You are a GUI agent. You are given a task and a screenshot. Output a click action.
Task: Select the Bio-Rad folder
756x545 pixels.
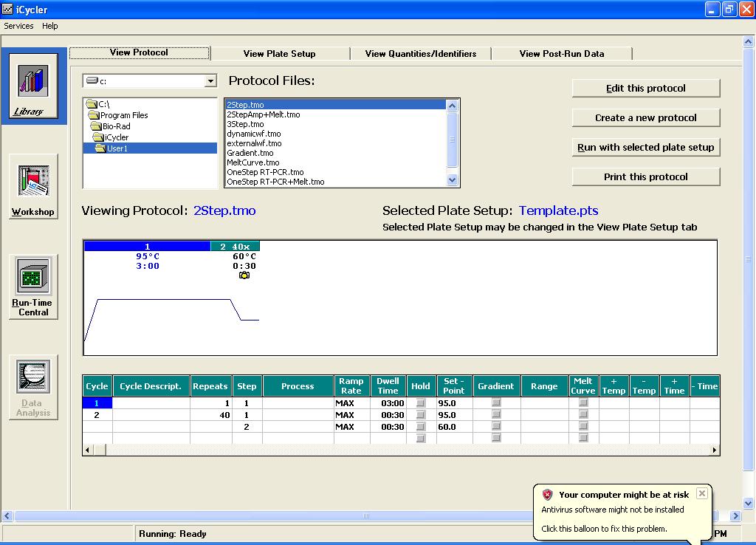point(111,126)
